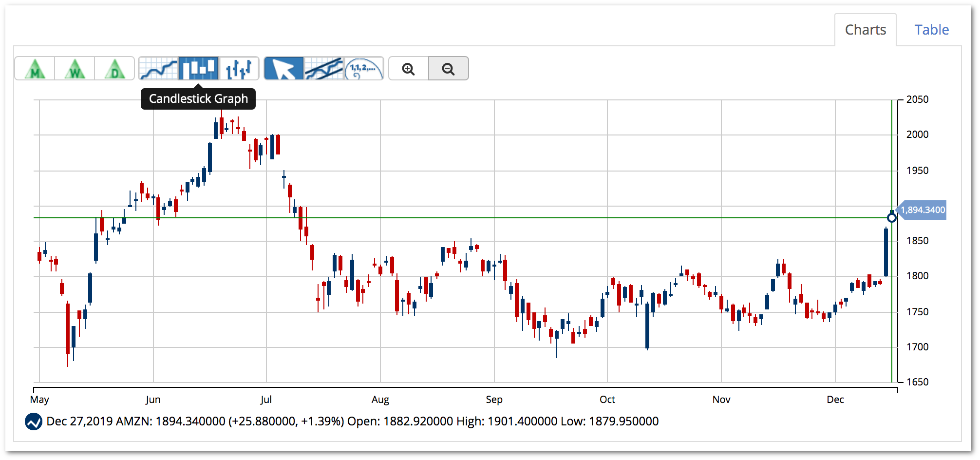Image resolution: width=980 pixels, height=460 pixels.
Task: Click the Jul label on the x-axis
Action: pyautogui.click(x=266, y=400)
